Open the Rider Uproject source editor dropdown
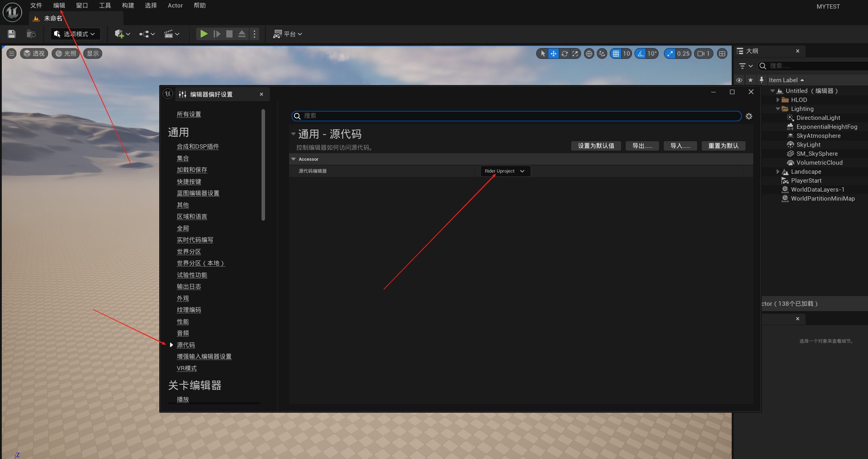The image size is (868, 459). 505,171
